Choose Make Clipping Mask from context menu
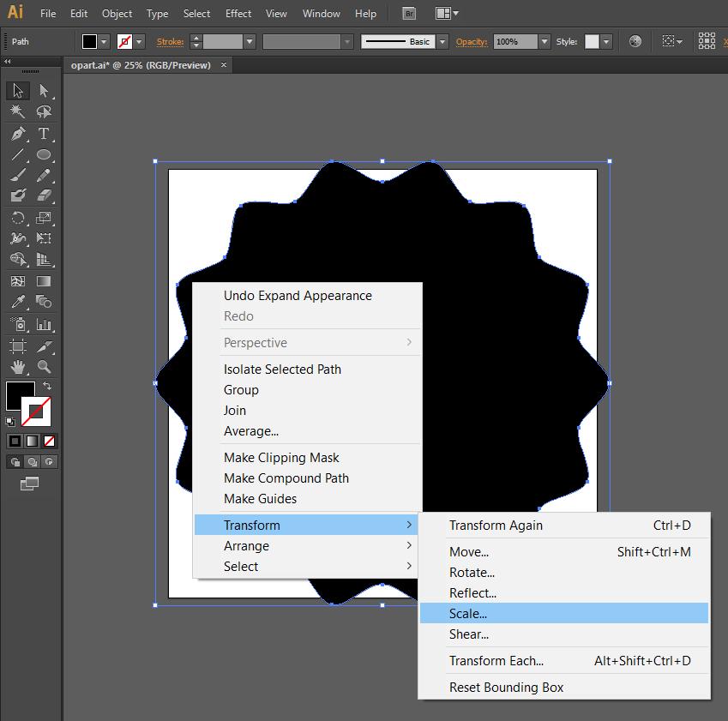Image resolution: width=728 pixels, height=721 pixels. click(x=281, y=458)
